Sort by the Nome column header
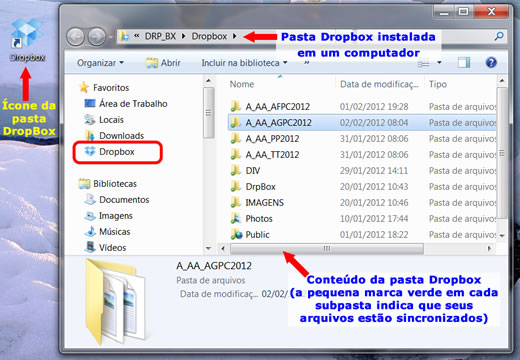Viewport: 520px width, 360px height. pyautogui.click(x=242, y=84)
